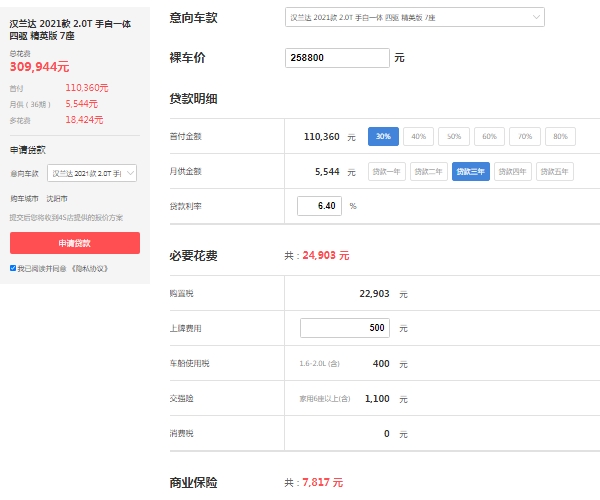Switch loan term to 贷款二年
Viewport: 600px width, 500px height.
click(x=429, y=171)
